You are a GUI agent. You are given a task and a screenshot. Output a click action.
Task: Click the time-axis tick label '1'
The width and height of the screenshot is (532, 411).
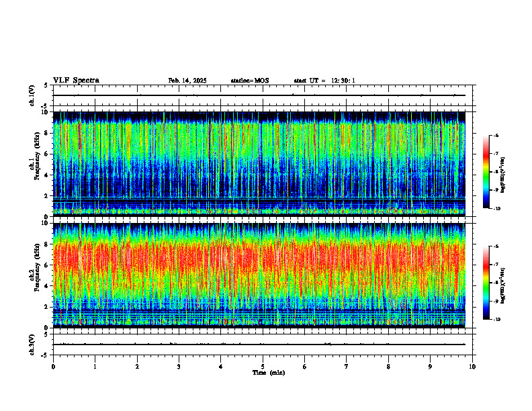(95, 367)
